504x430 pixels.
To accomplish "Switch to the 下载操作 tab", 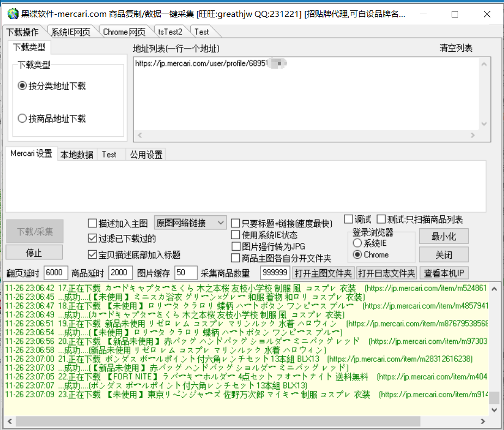I will [22, 32].
